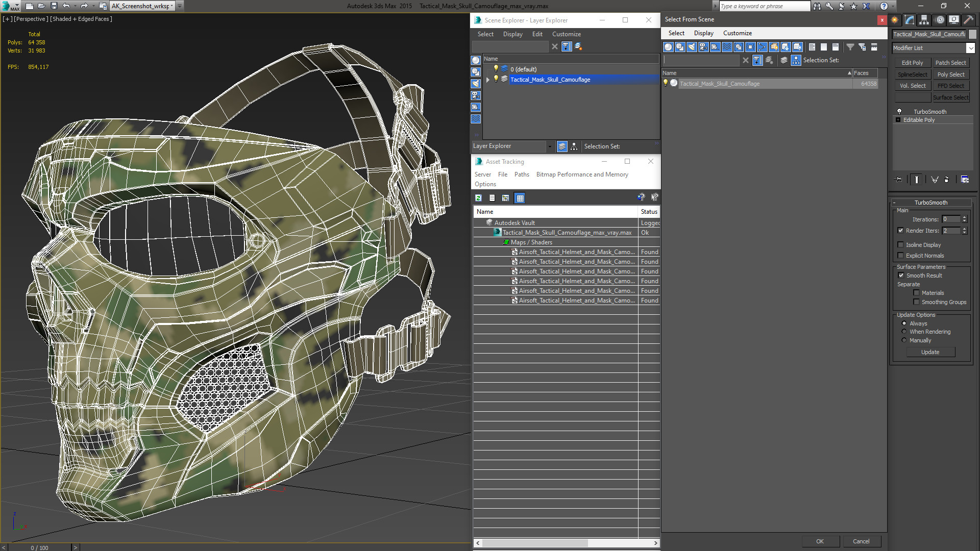Toggle Display Bone Objects filter in Select From Scene

click(762, 47)
